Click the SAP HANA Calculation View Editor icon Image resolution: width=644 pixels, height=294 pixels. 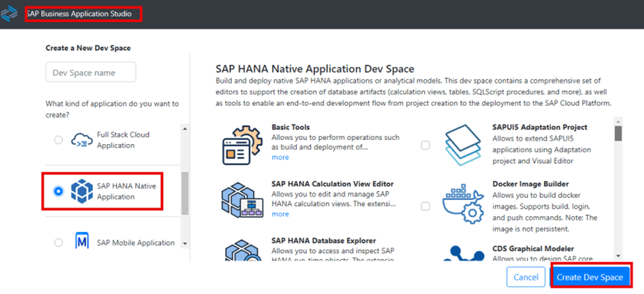(242, 201)
